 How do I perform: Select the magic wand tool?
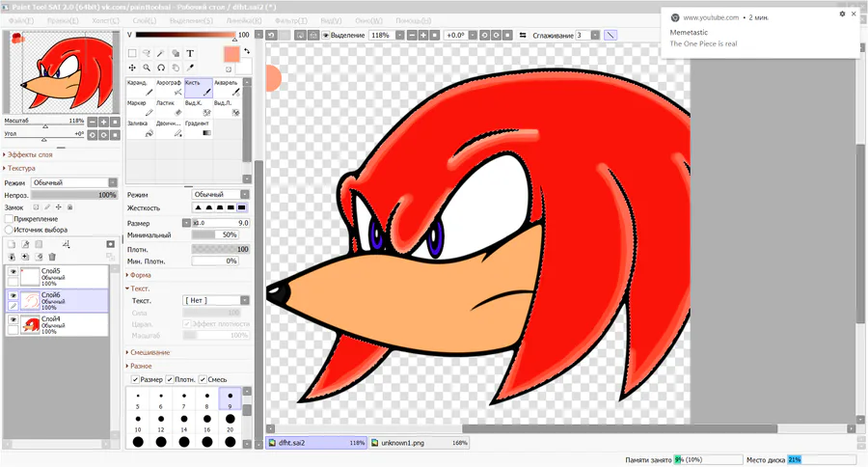(x=161, y=53)
